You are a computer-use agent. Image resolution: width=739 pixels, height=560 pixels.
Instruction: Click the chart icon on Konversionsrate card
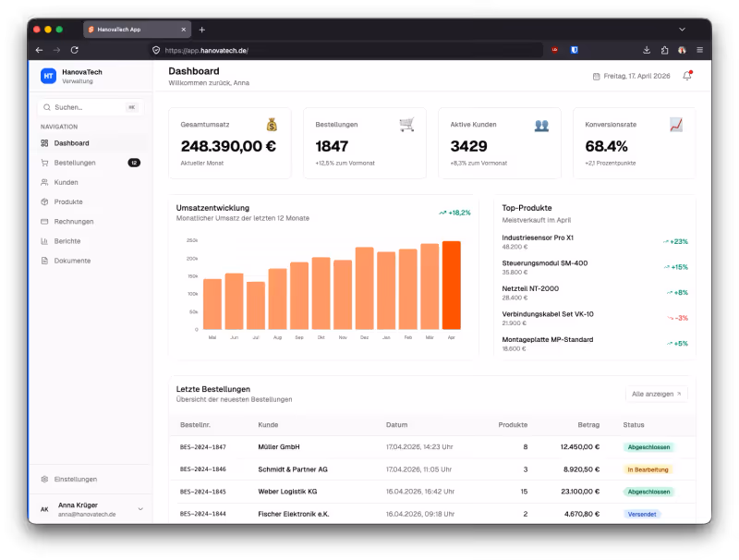click(x=676, y=125)
